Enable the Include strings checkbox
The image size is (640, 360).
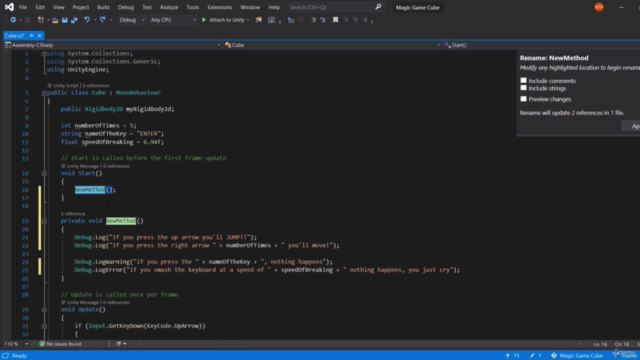click(x=523, y=88)
